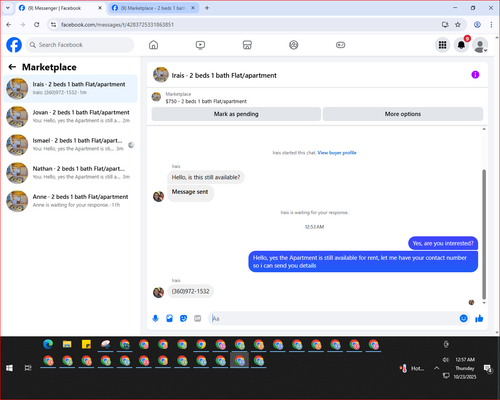Open the Jovan conversation
500x400 pixels.
coord(70,116)
